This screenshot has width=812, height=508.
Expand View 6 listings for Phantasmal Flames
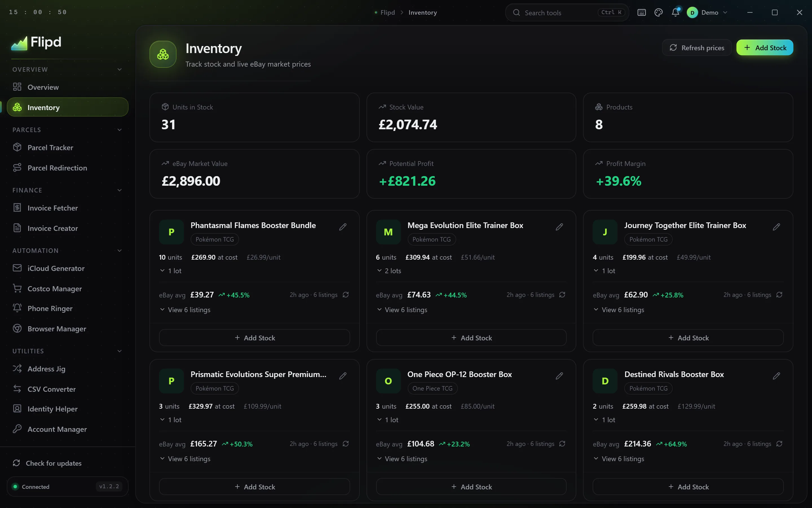tap(185, 310)
